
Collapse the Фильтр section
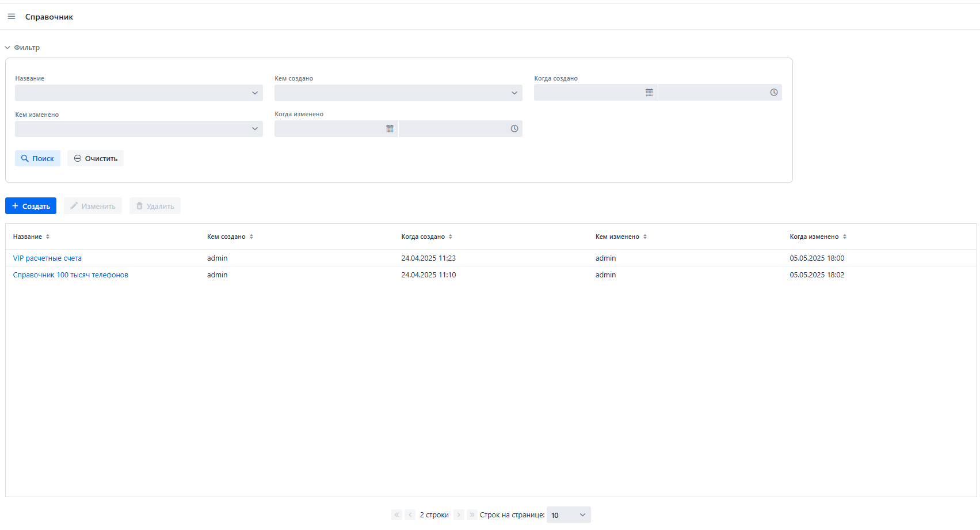pyautogui.click(x=22, y=48)
